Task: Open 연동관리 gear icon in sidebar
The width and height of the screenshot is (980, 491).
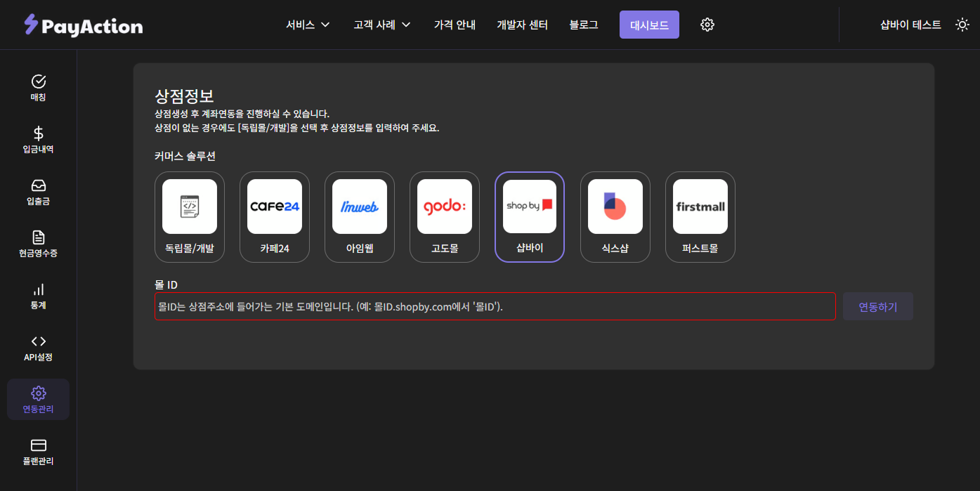Action: point(39,393)
